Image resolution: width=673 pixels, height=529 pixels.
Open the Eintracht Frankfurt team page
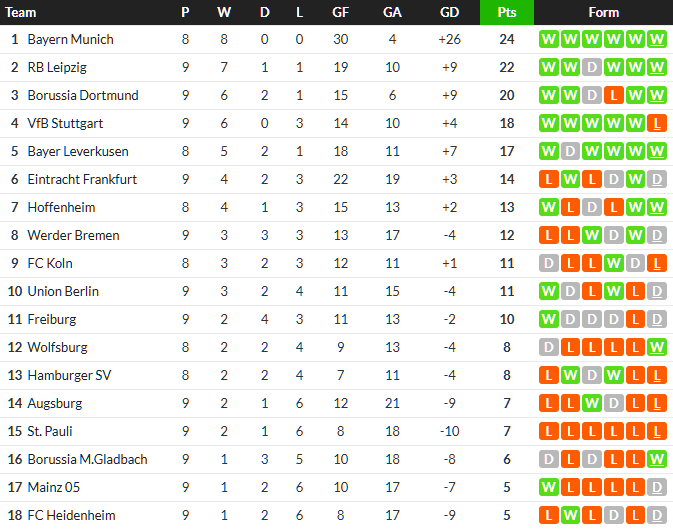[82, 180]
